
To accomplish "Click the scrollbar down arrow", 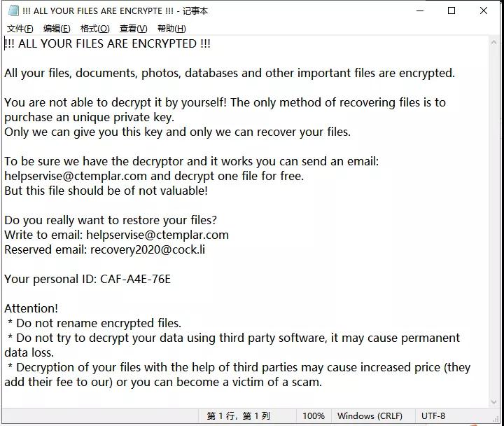I will [494, 401].
